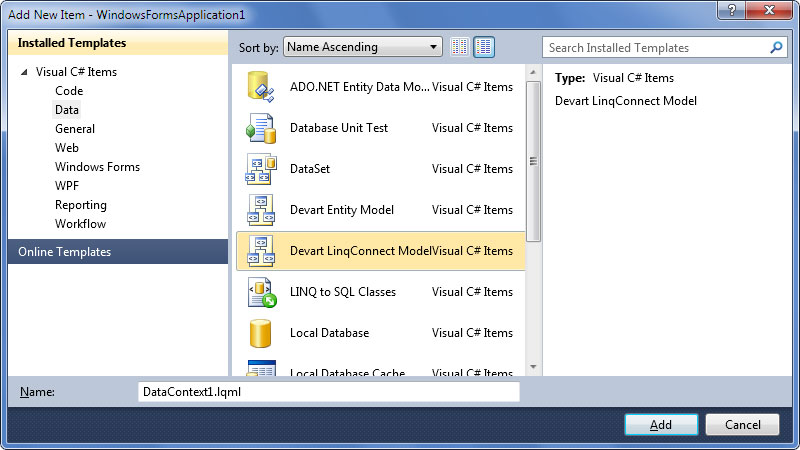Select the Workflow category
This screenshot has width=800, height=450.
click(x=80, y=223)
